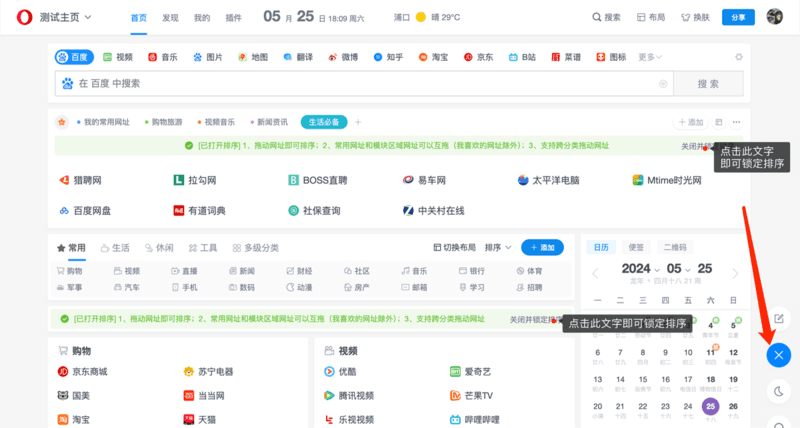Image resolution: width=800 pixels, height=428 pixels.
Task: Go to next month in calendar
Action: [735, 273]
